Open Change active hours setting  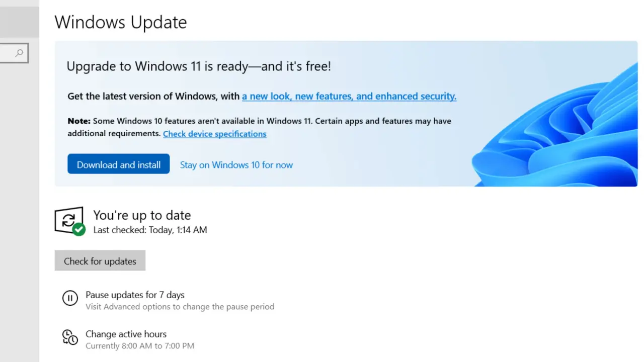tap(126, 334)
